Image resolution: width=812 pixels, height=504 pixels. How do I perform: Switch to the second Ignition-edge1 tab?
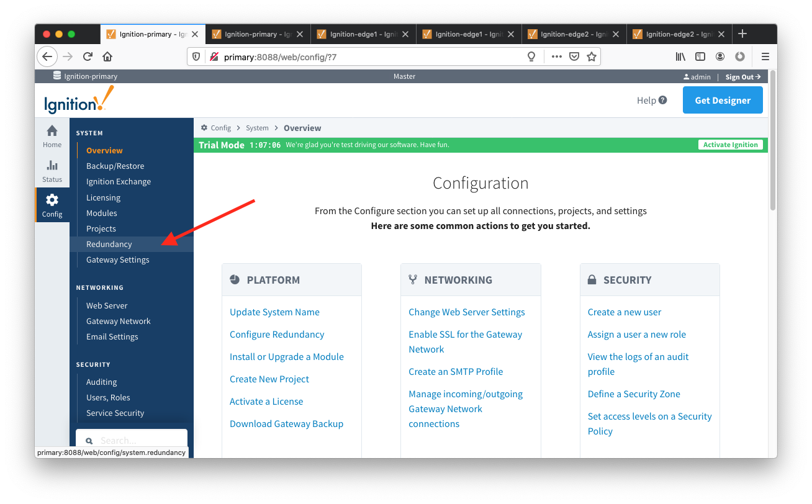click(x=469, y=34)
